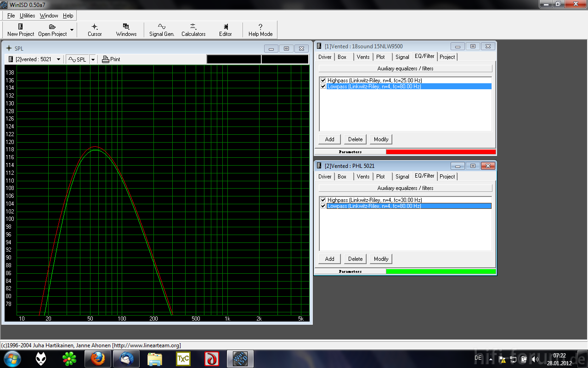This screenshot has height=368, width=588.
Task: Expand the Open Project dropdown arrow
Action: (x=72, y=30)
